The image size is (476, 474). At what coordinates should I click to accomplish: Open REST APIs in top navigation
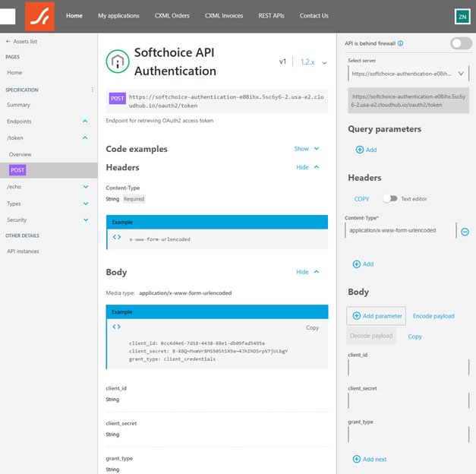pyautogui.click(x=271, y=16)
